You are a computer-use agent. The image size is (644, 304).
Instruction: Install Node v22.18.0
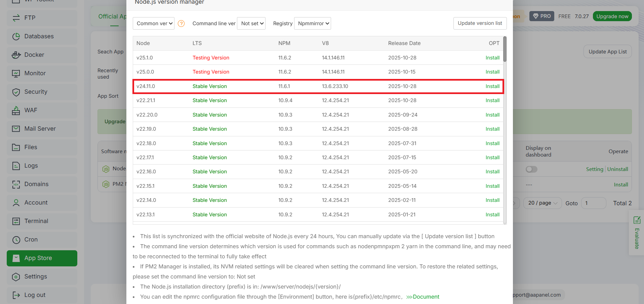[x=492, y=143]
